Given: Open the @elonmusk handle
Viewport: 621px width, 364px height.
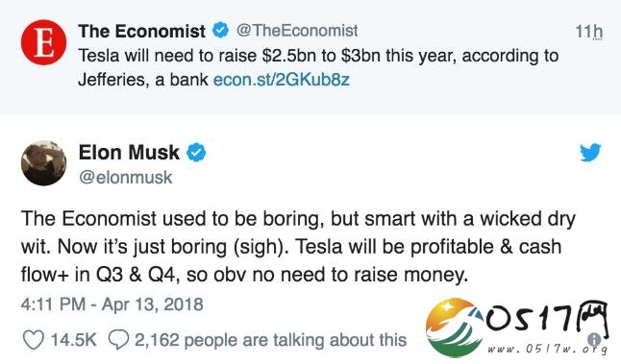Looking at the screenshot, I should coord(126,178).
